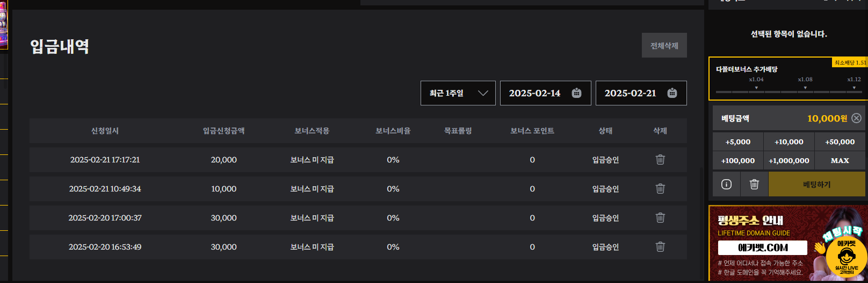The image size is (868, 283).
Task: Clear the betting amount with X icon
Action: pyautogui.click(x=856, y=118)
